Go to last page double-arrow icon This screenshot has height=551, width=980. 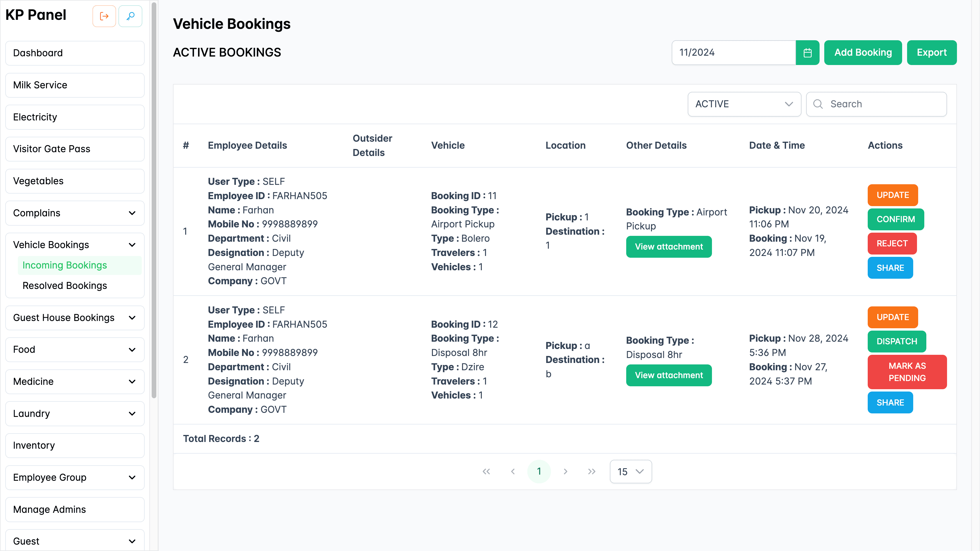click(x=591, y=471)
